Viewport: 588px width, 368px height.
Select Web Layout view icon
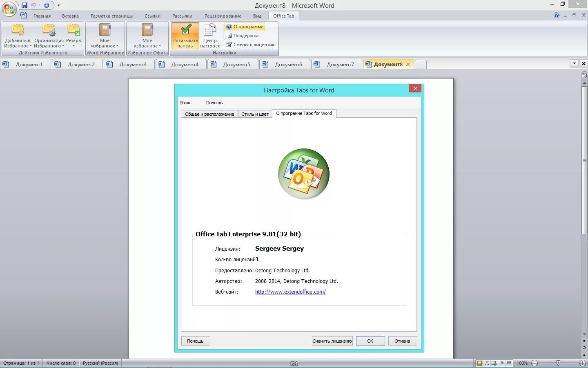click(494, 363)
